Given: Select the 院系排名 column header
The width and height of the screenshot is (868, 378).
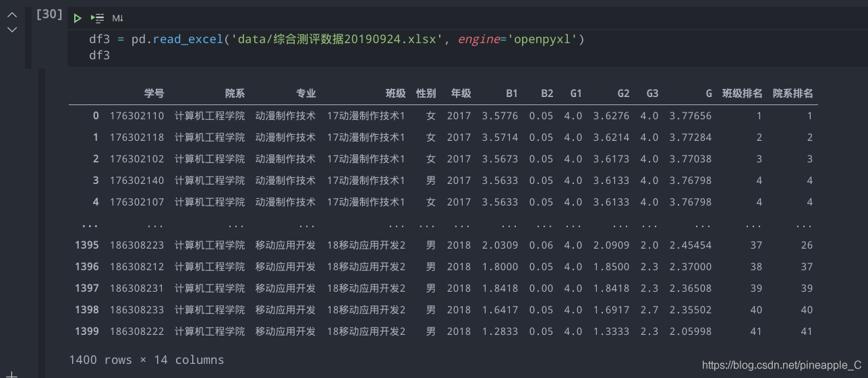Looking at the screenshot, I should 793,94.
